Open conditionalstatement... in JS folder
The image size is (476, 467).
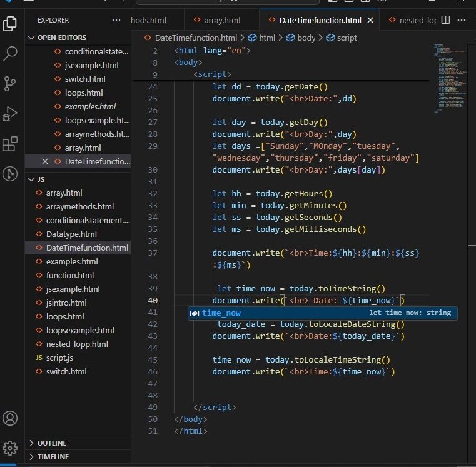[x=78, y=220]
